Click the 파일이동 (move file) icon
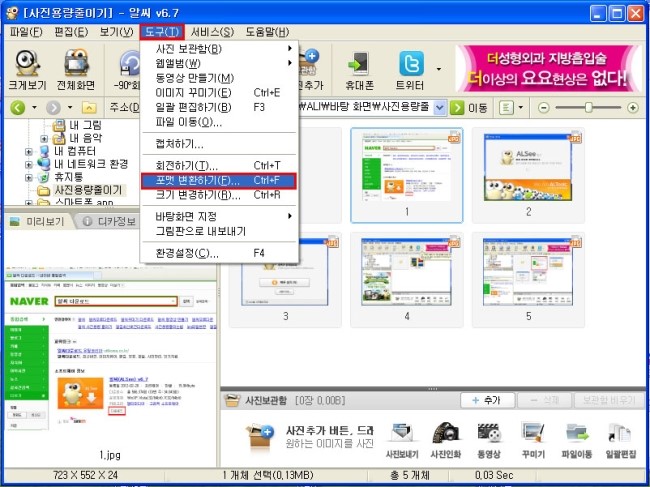Screen dimensions: 650x487 point(577,438)
